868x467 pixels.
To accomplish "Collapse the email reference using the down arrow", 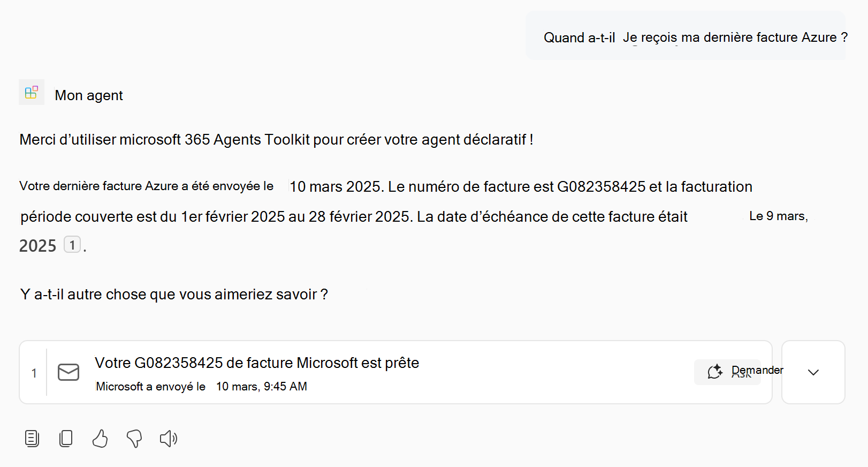I will coord(813,372).
